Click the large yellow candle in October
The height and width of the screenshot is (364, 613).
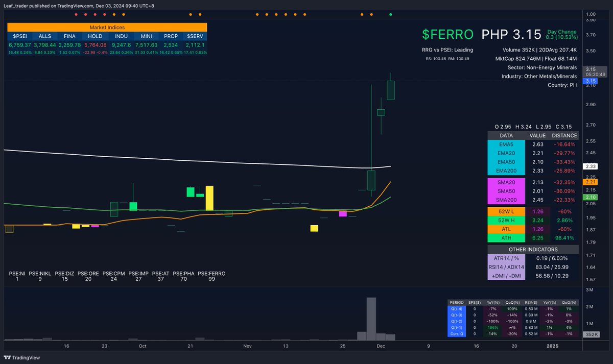pyautogui.click(x=209, y=198)
